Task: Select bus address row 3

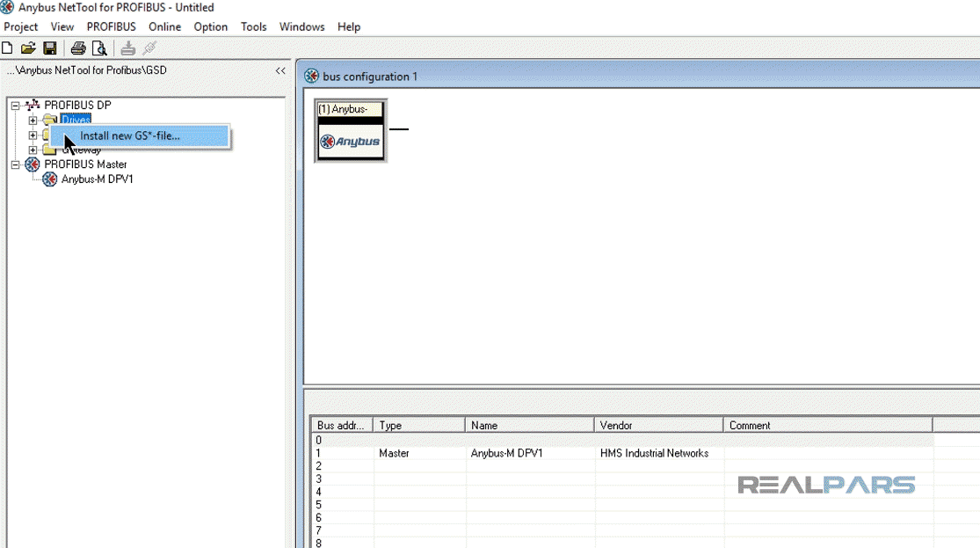Action: pos(622,479)
